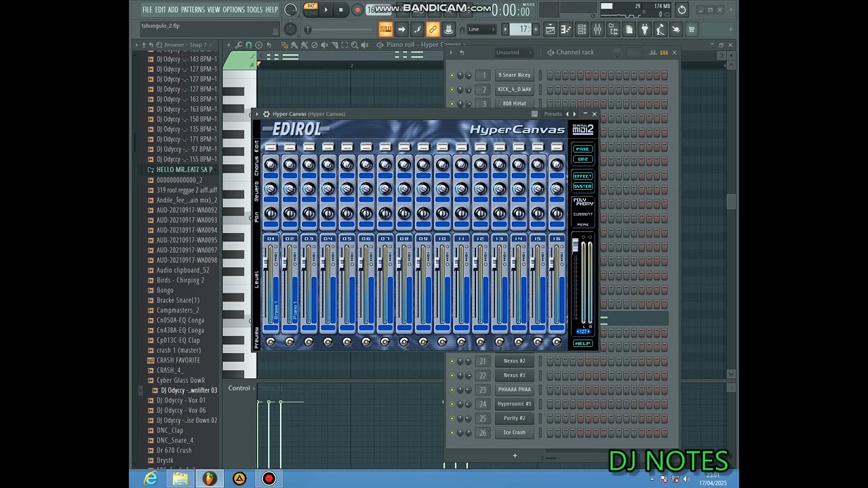Open the Line snap dropdown
The image size is (868, 488).
click(481, 29)
